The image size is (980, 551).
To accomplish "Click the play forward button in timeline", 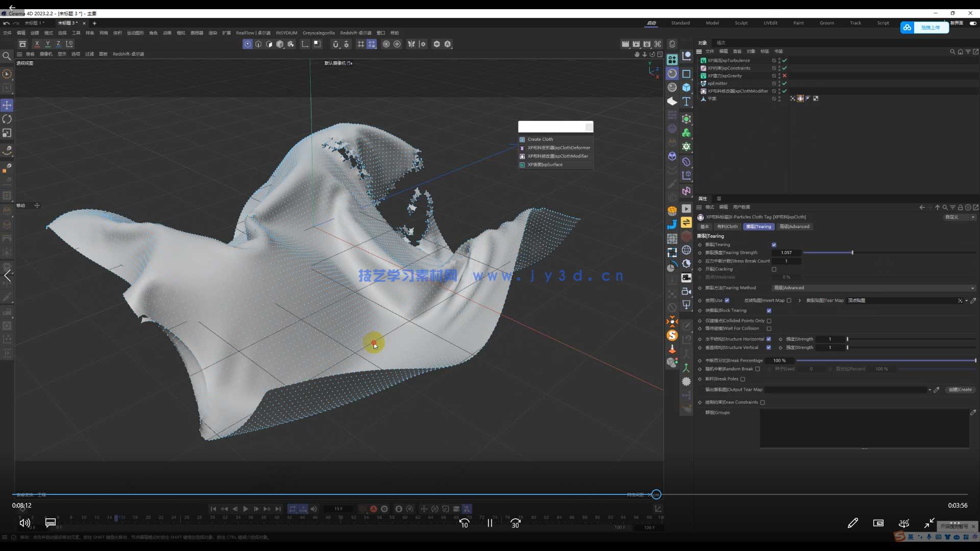I will click(x=246, y=509).
